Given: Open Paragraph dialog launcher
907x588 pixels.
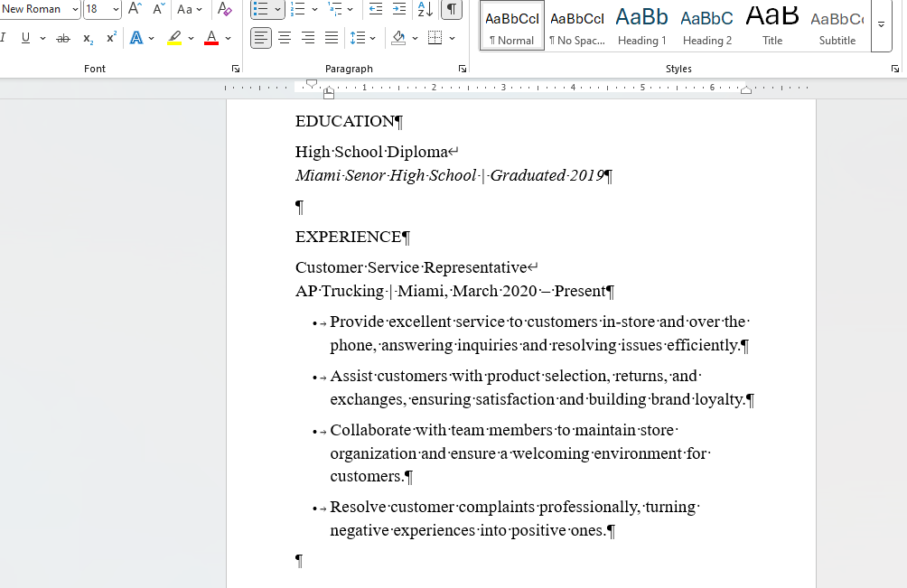Looking at the screenshot, I should 463,69.
